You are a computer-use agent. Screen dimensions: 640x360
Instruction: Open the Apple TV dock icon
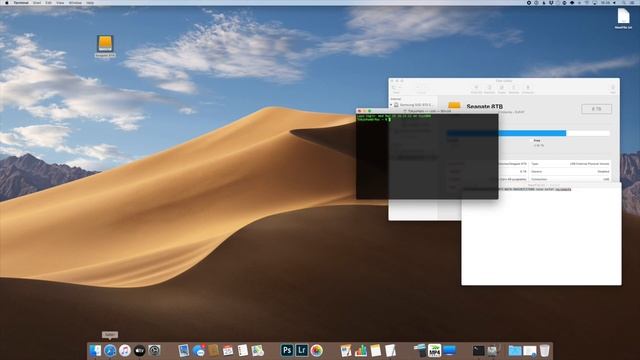pyautogui.click(x=139, y=350)
